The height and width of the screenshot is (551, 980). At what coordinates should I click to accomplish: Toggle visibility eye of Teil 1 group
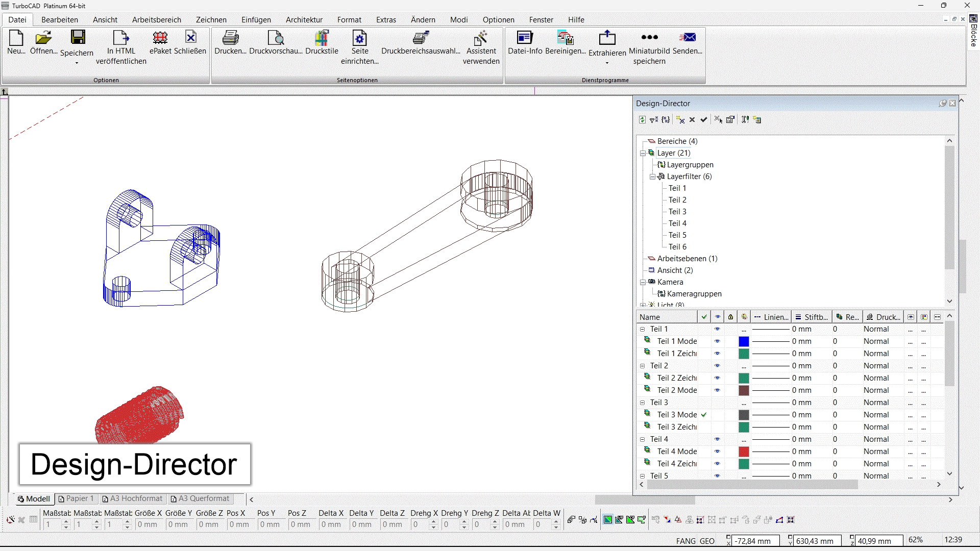717,329
